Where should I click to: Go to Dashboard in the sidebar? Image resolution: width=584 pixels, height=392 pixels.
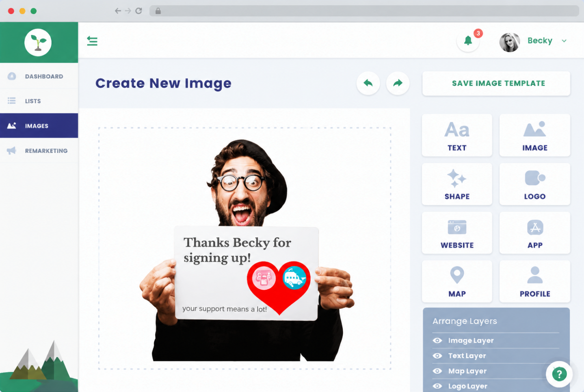[x=39, y=76]
